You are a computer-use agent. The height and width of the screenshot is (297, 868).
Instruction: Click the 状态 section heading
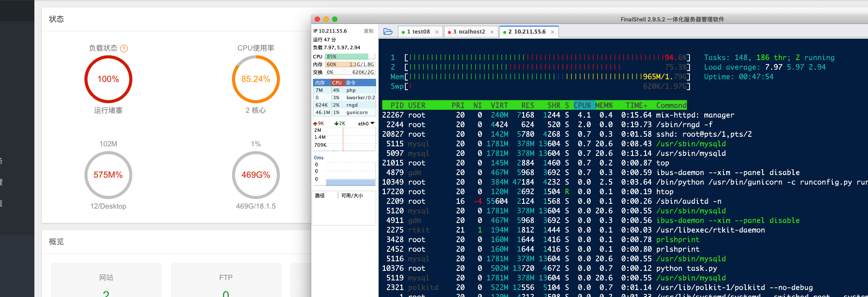(56, 19)
